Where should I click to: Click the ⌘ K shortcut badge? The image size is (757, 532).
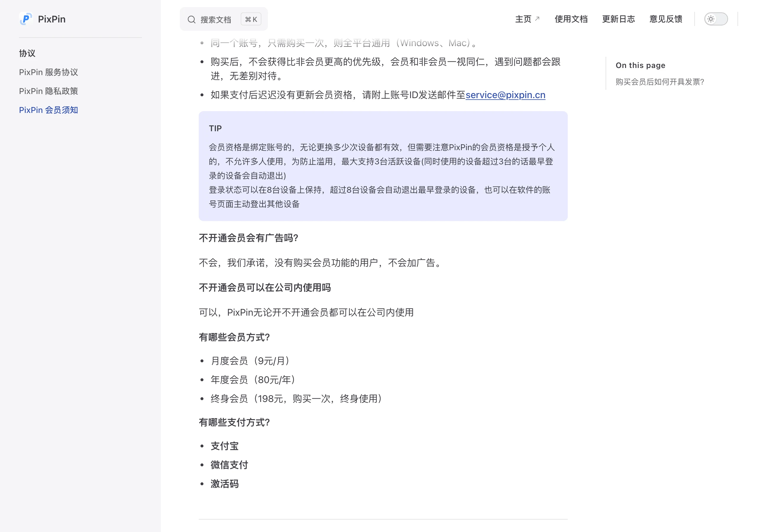tap(251, 19)
